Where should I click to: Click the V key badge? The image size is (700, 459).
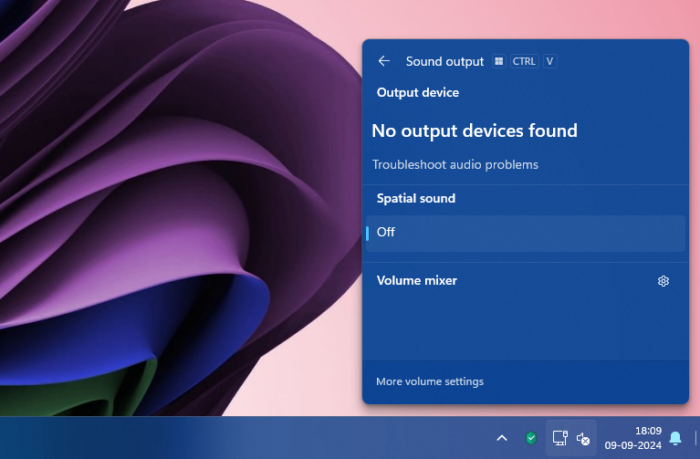pos(550,61)
